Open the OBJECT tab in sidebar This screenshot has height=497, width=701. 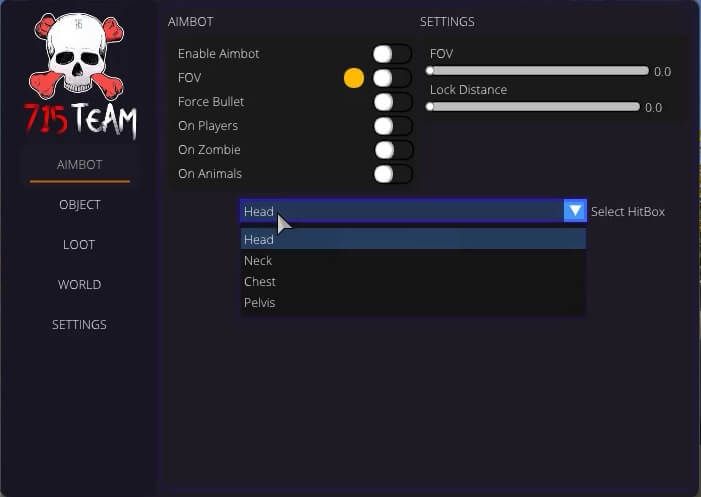tap(80, 205)
